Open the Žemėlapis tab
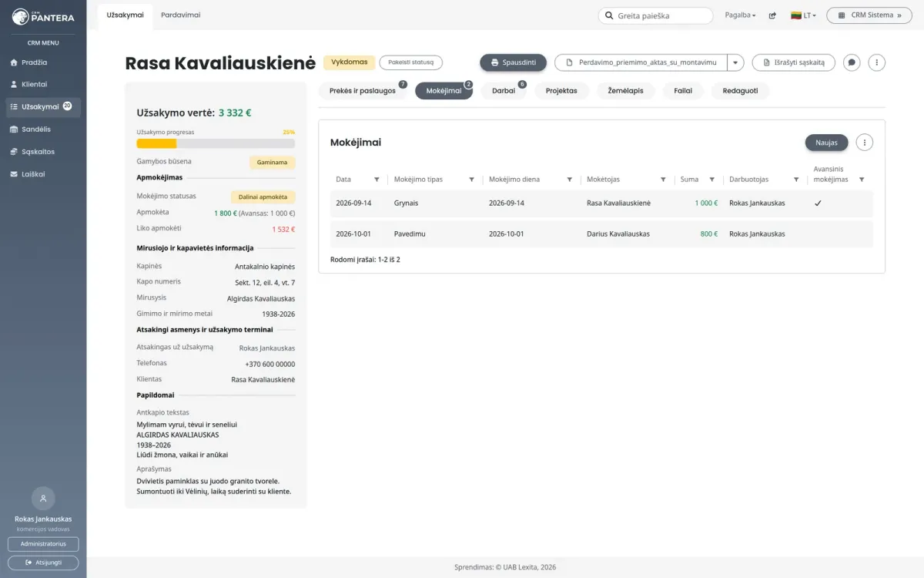Image resolution: width=924 pixels, height=578 pixels. point(625,91)
